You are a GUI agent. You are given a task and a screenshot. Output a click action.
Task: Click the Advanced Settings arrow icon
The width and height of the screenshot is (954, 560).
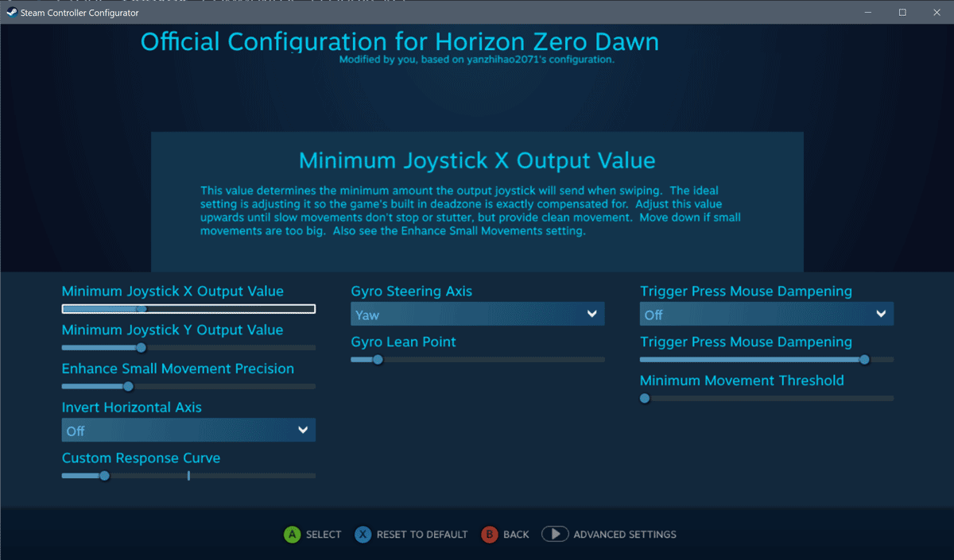[x=555, y=535]
